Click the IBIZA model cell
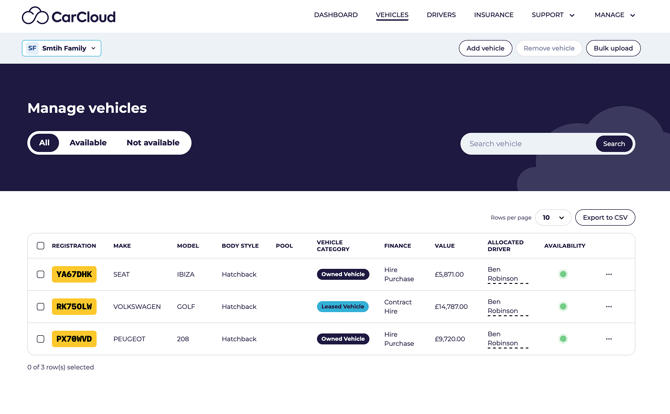The image size is (670, 414). (x=186, y=274)
